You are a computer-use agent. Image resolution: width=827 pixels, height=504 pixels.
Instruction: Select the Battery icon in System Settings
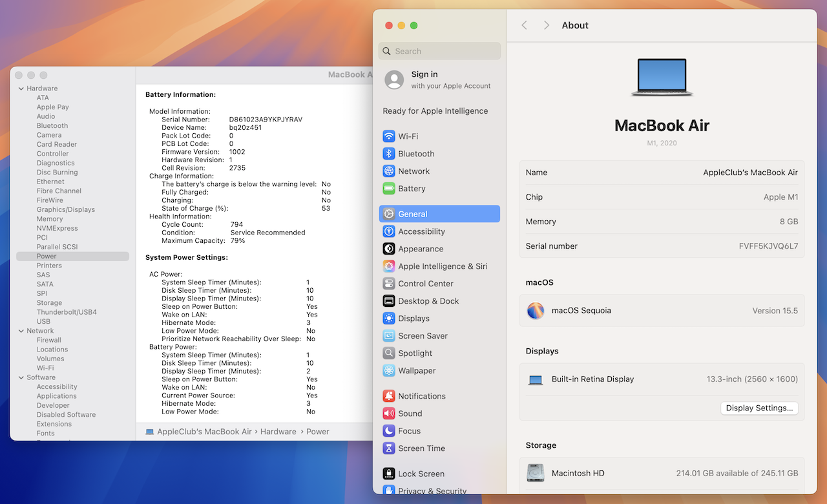[x=388, y=189]
